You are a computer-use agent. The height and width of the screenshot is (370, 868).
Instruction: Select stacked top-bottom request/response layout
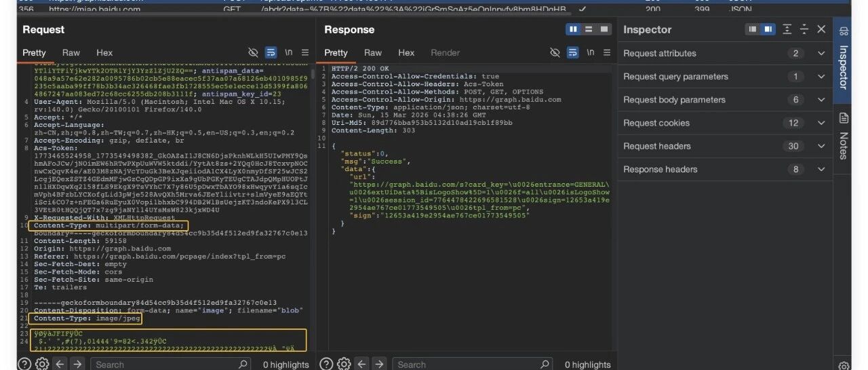point(588,29)
